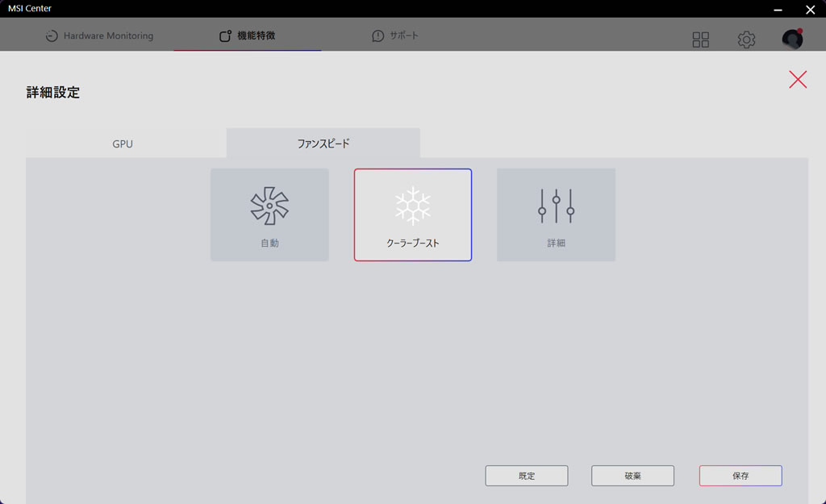Open the 機能特徴 tab
This screenshot has width=826, height=504.
point(247,35)
